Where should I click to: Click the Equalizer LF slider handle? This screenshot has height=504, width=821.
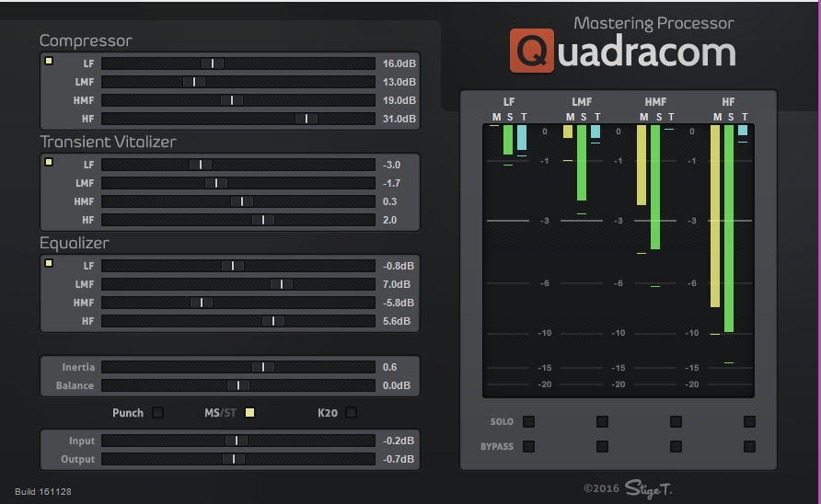point(233,266)
